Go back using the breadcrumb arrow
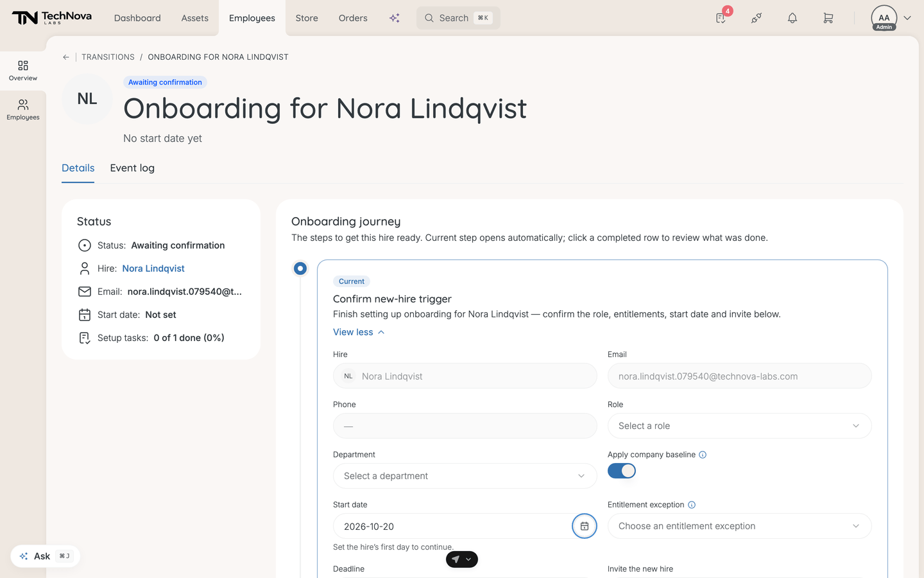924x578 pixels. coord(66,57)
